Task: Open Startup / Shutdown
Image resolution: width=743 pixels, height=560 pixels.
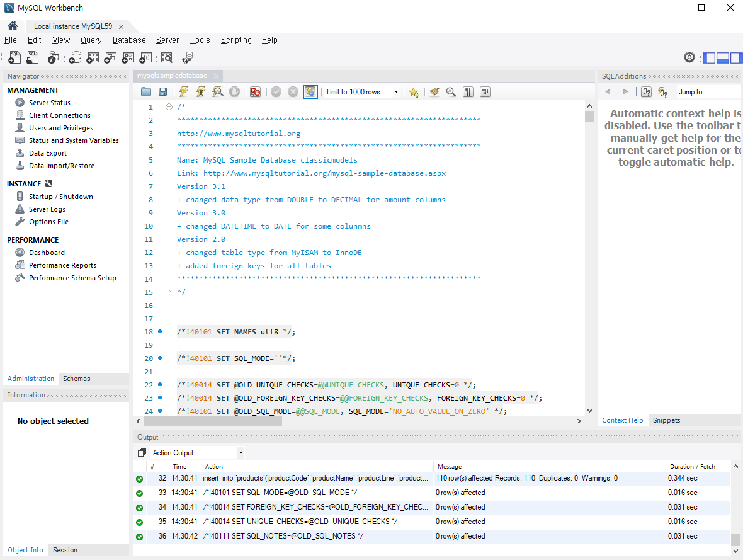Action: pos(60,197)
